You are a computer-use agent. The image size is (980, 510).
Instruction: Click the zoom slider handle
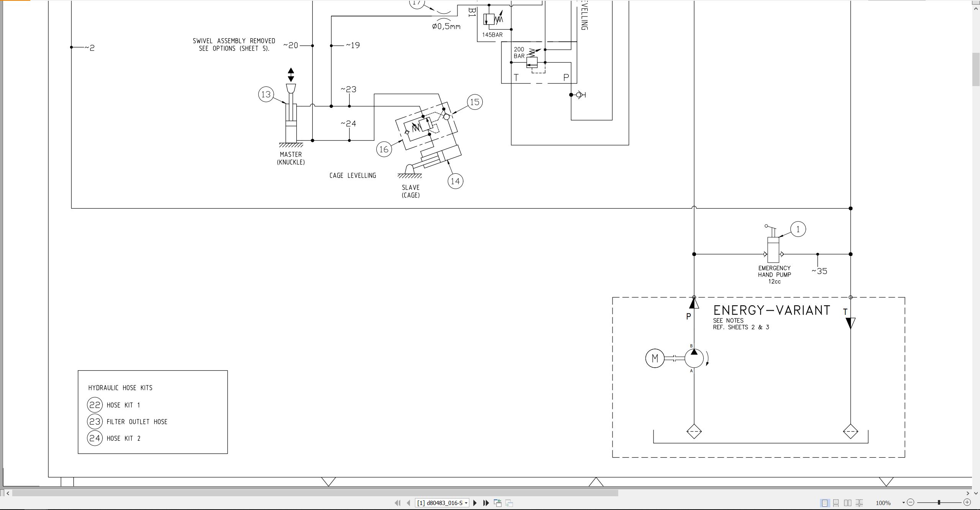(939, 502)
